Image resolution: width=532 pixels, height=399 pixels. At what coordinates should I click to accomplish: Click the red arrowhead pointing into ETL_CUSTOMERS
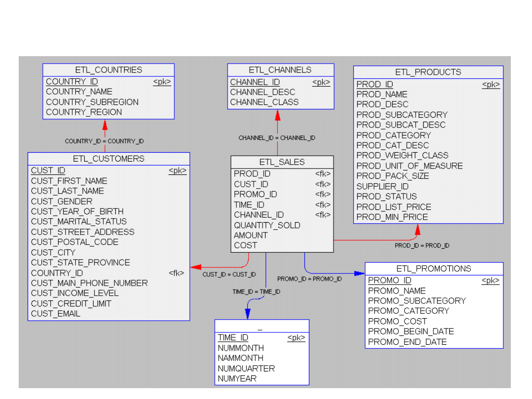coord(196,267)
